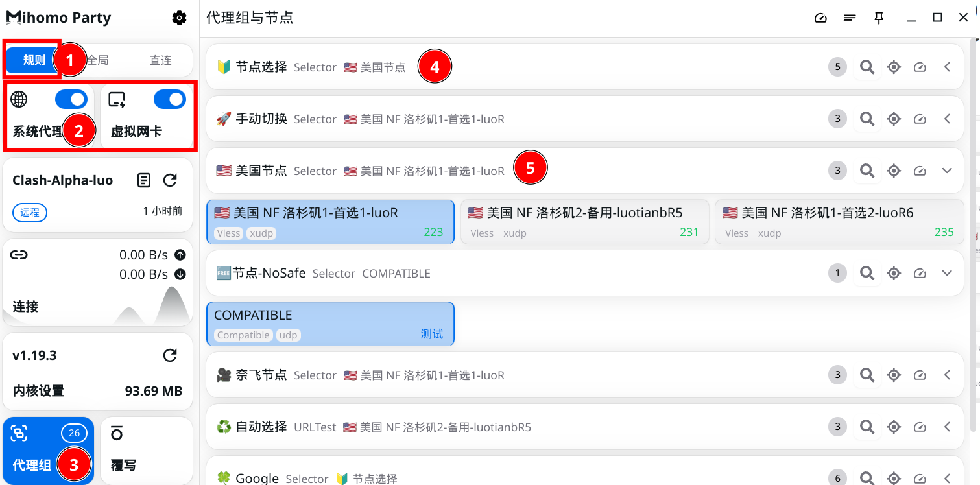Viewport: 980px width, 485px height.
Task: Locate the current node in 手动切换 group
Action: coord(894,119)
